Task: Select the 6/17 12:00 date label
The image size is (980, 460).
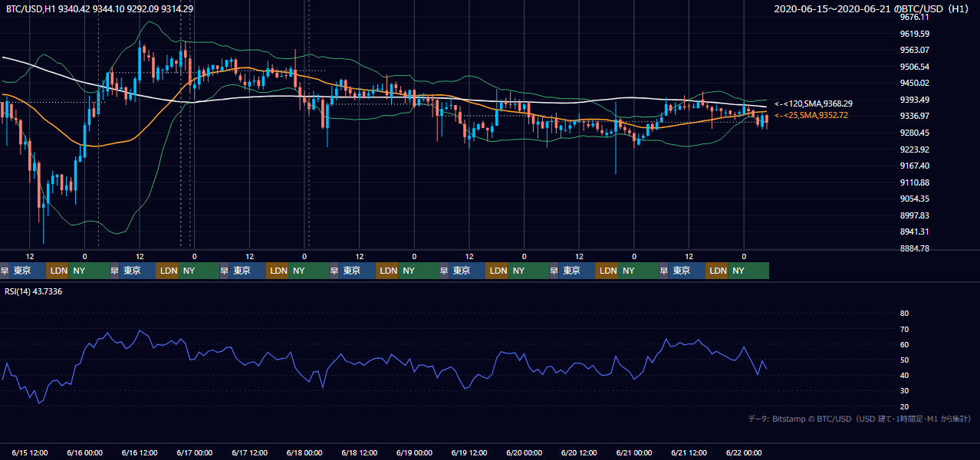Action: click(249, 452)
